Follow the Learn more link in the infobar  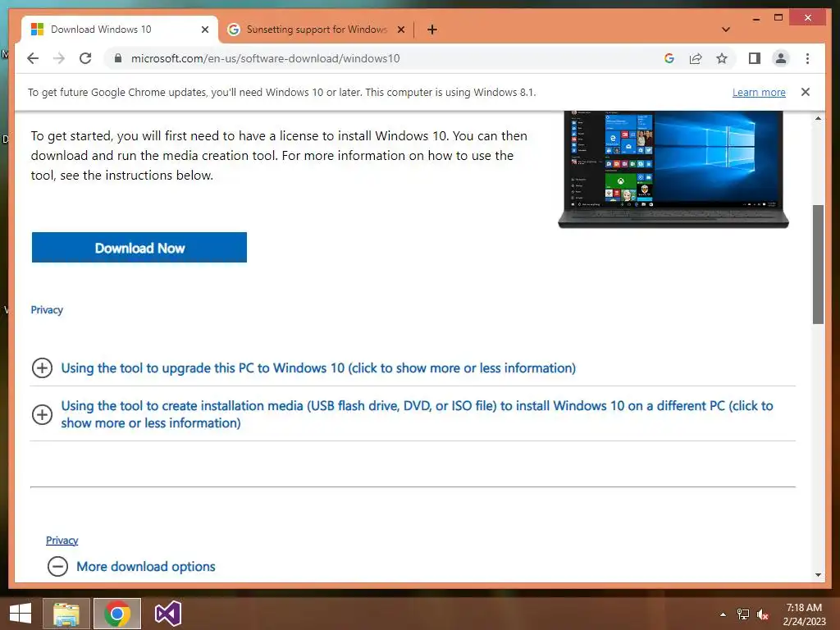[759, 92]
